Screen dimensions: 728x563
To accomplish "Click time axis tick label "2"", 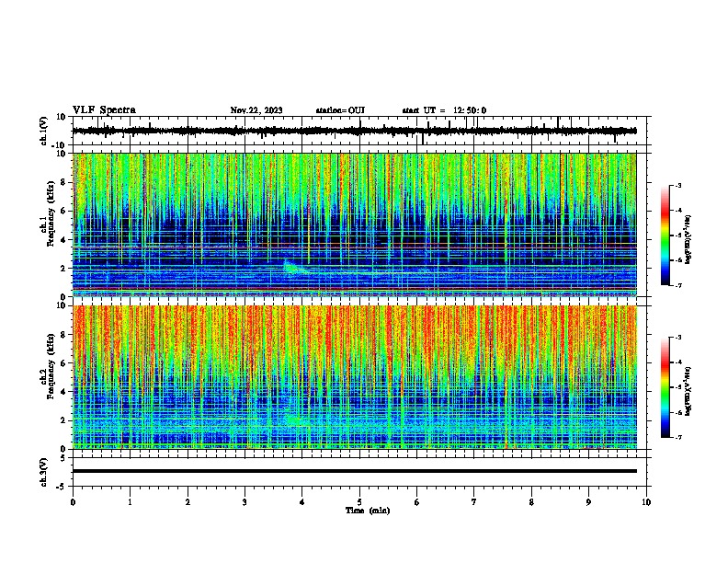I will pyautogui.click(x=188, y=502).
